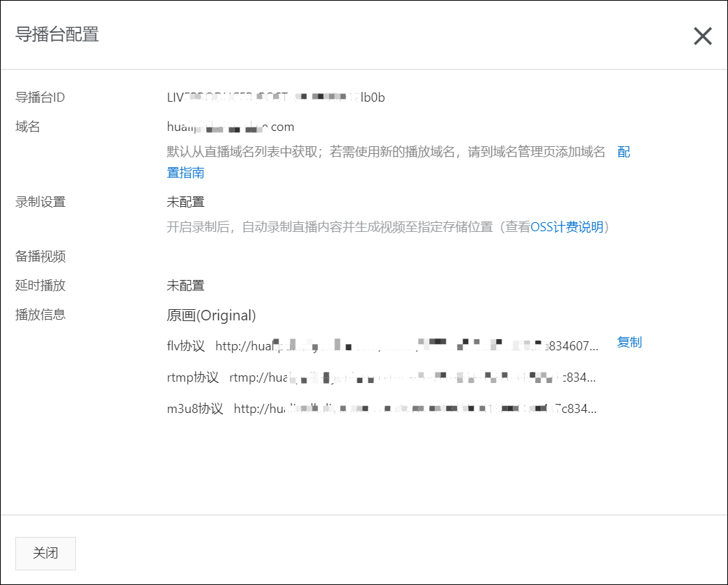Click the rtmp协议 label
Screen dimensions: 728x585
193,377
